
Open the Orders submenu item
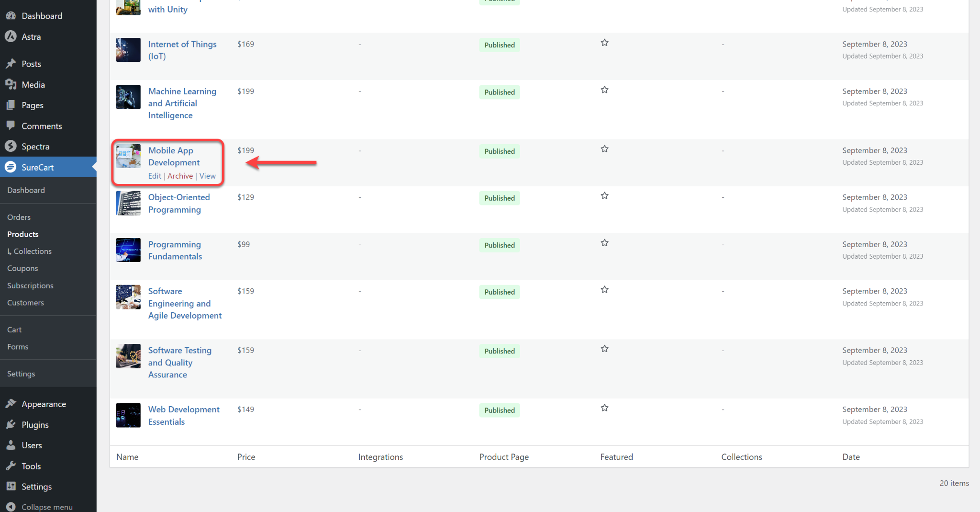[19, 217]
